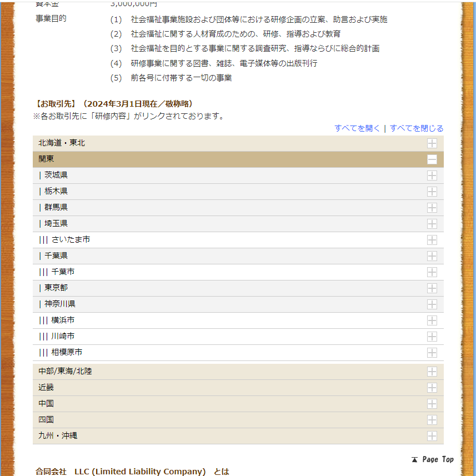Image resolution: width=476 pixels, height=476 pixels.
Task: Expand 東京都 row plus icon
Action: click(432, 288)
